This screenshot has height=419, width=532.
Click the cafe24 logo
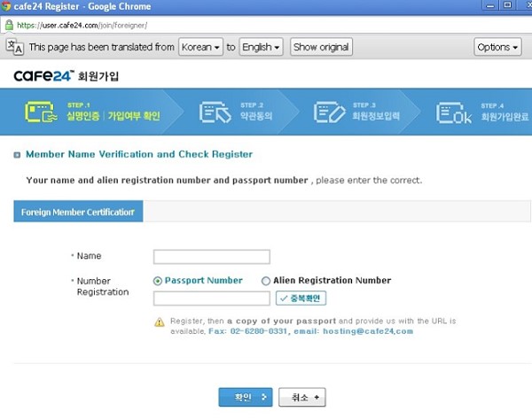pos(43,75)
